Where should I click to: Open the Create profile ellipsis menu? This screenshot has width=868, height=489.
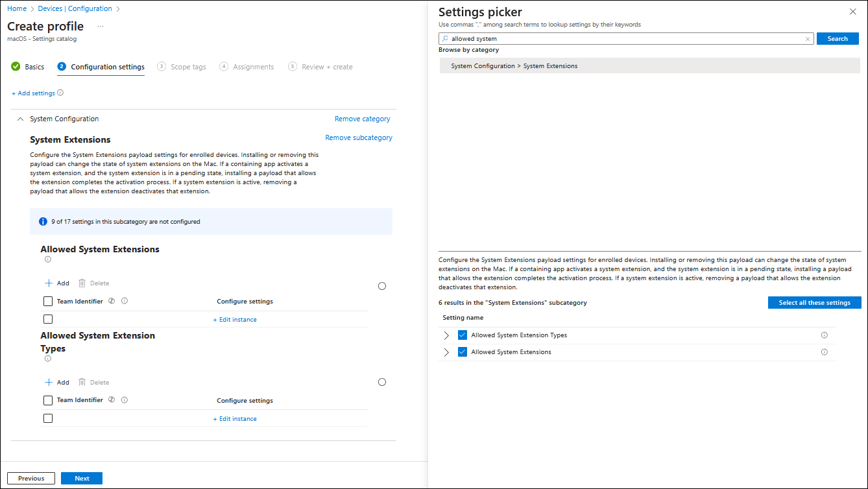pyautogui.click(x=100, y=27)
